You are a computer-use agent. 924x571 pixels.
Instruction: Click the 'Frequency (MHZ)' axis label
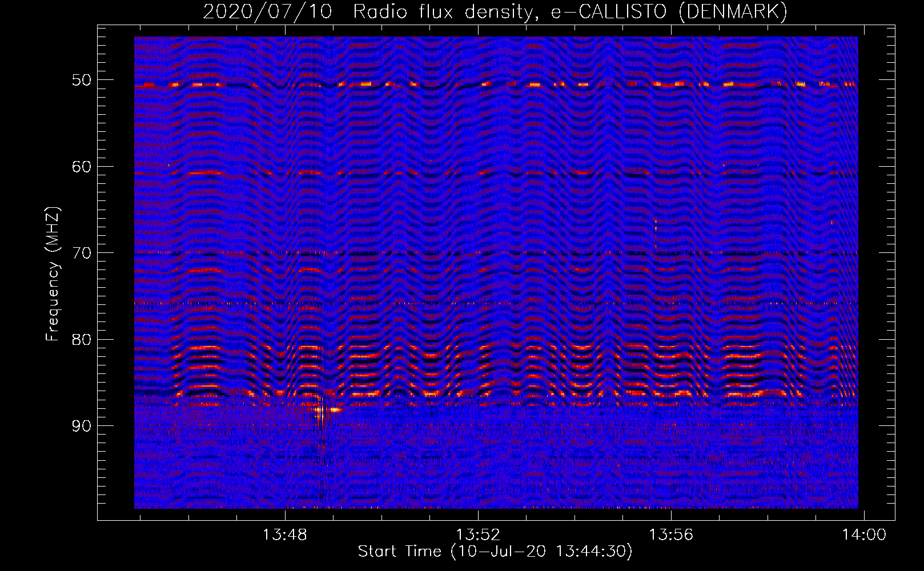tap(53, 274)
